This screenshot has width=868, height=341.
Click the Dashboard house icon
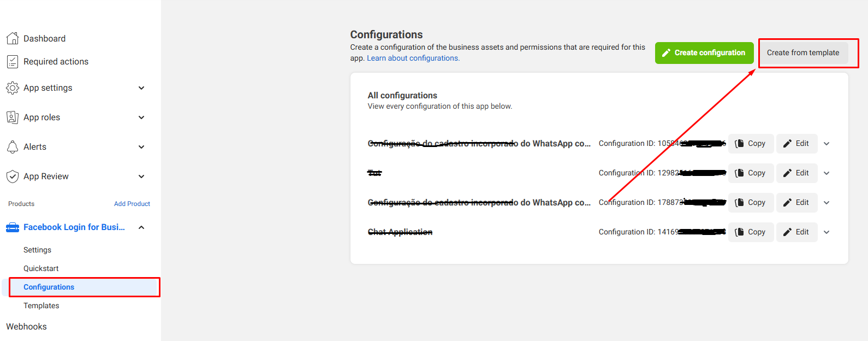(13, 38)
